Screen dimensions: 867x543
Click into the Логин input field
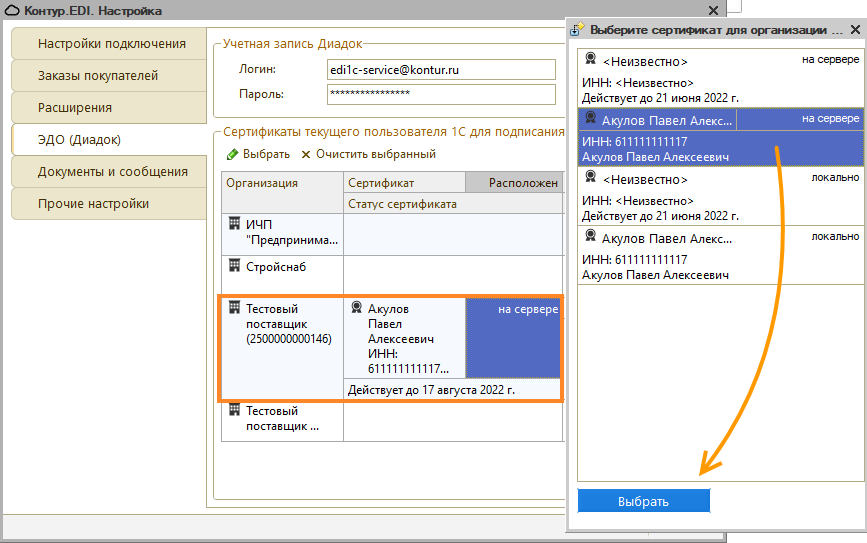click(x=441, y=70)
